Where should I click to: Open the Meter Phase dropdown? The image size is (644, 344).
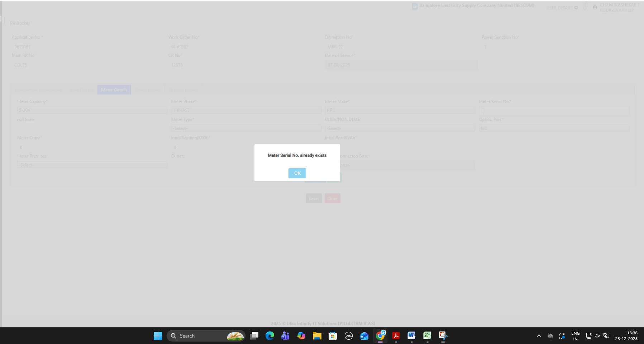[246, 110]
